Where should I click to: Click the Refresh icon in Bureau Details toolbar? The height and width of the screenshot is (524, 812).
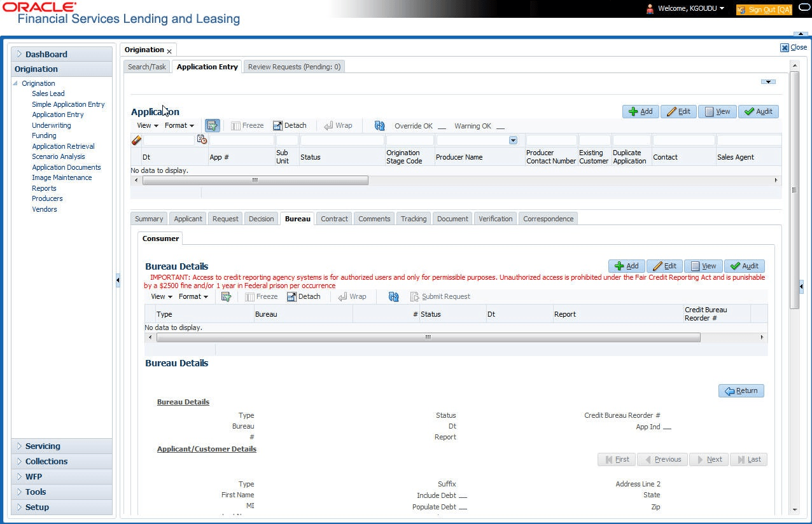394,296
